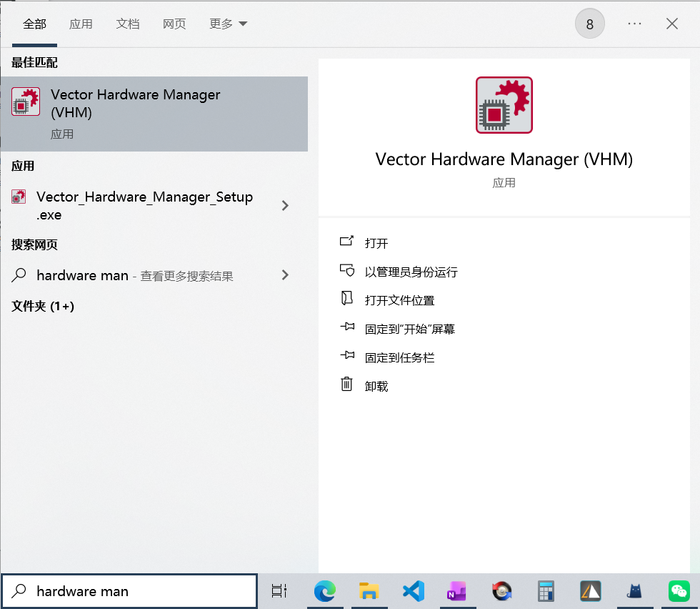Screen dimensions: 700x609
Task: Click 卸载 to uninstall the app
Action: tap(376, 387)
